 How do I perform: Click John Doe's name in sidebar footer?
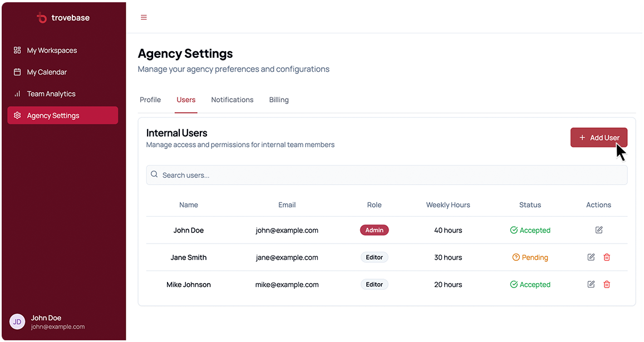pos(46,318)
